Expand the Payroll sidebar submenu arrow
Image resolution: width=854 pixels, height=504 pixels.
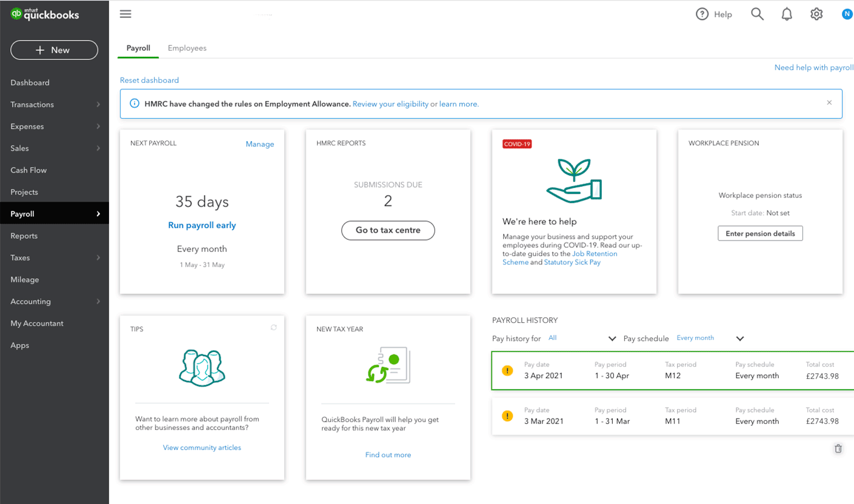click(98, 214)
